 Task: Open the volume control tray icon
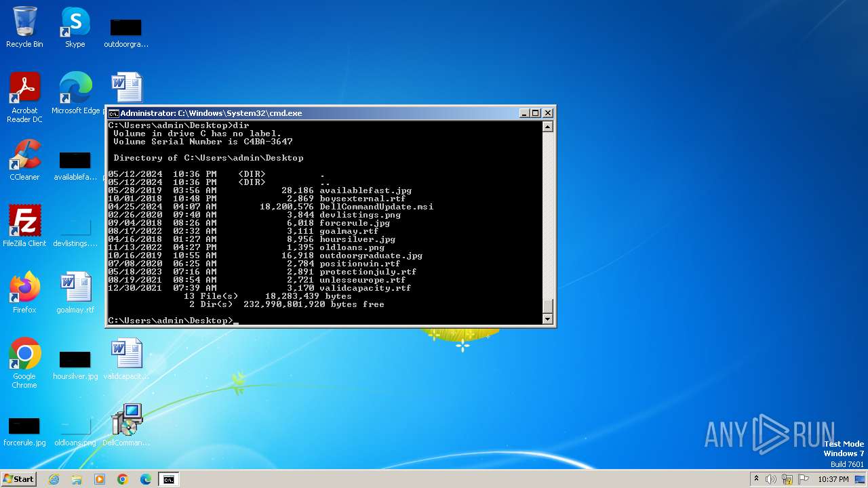[x=771, y=479]
